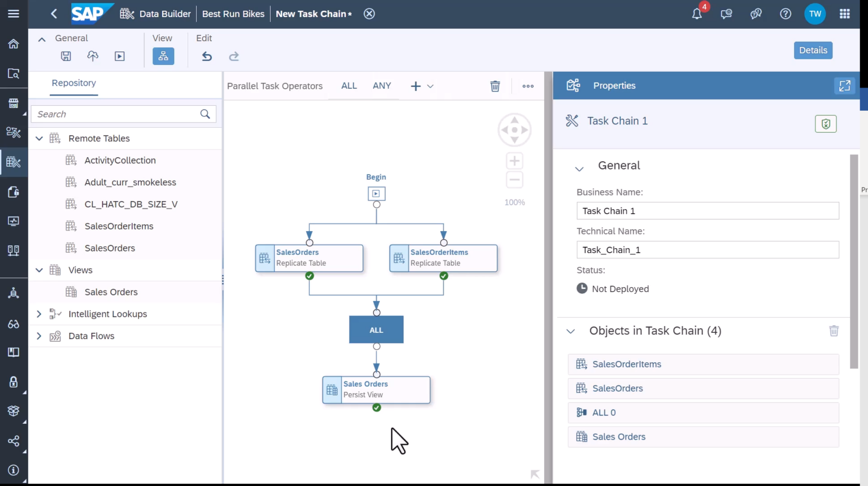
Task: Undo the last edit
Action: point(206,56)
